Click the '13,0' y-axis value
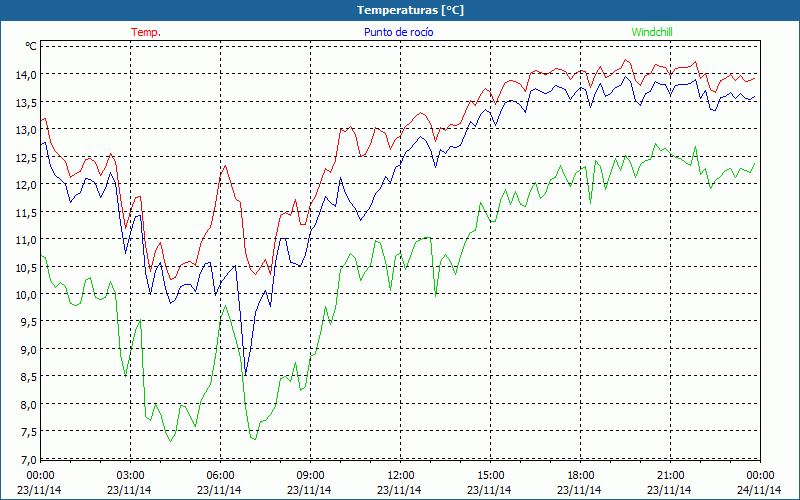The height and width of the screenshot is (500, 800). coord(26,130)
